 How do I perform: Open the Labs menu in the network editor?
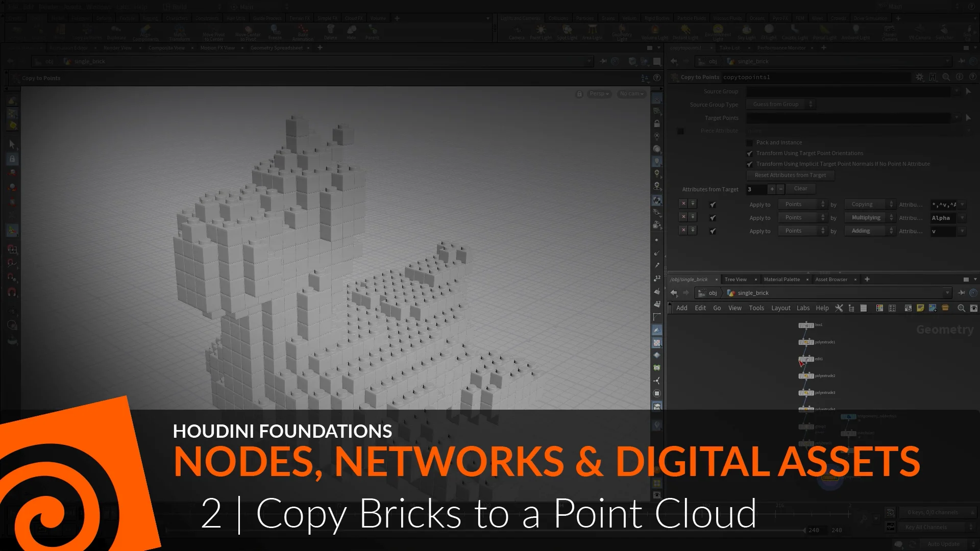click(803, 308)
